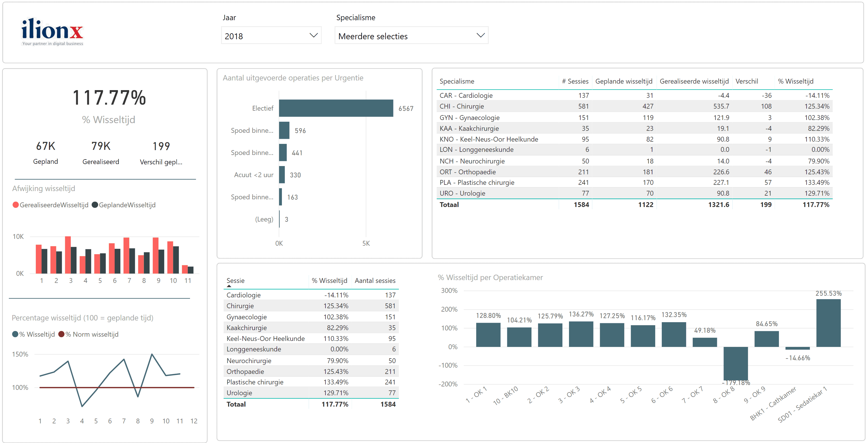Toggle the GerealiseerdeWisseltijd legend item

[x=50, y=204]
